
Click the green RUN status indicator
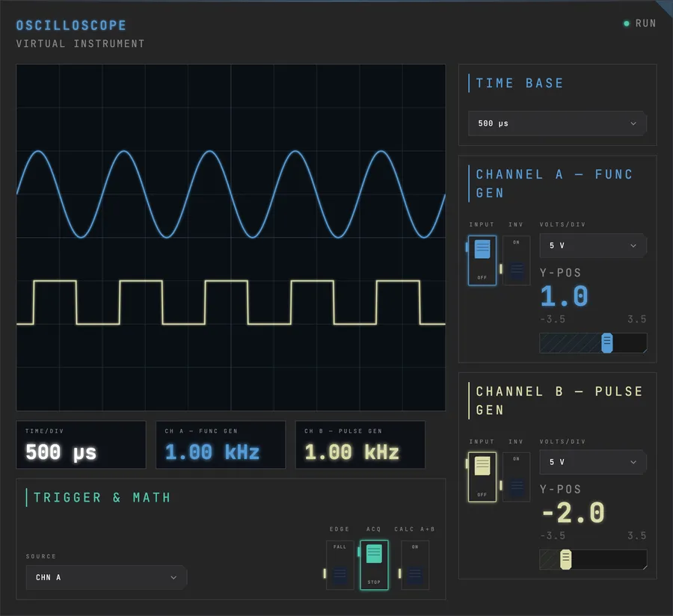tap(626, 24)
